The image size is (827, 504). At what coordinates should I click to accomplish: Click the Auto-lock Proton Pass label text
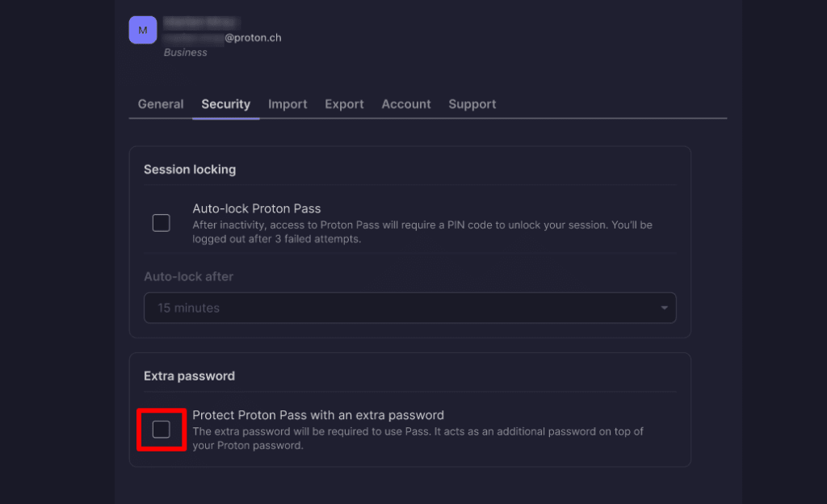coord(257,208)
